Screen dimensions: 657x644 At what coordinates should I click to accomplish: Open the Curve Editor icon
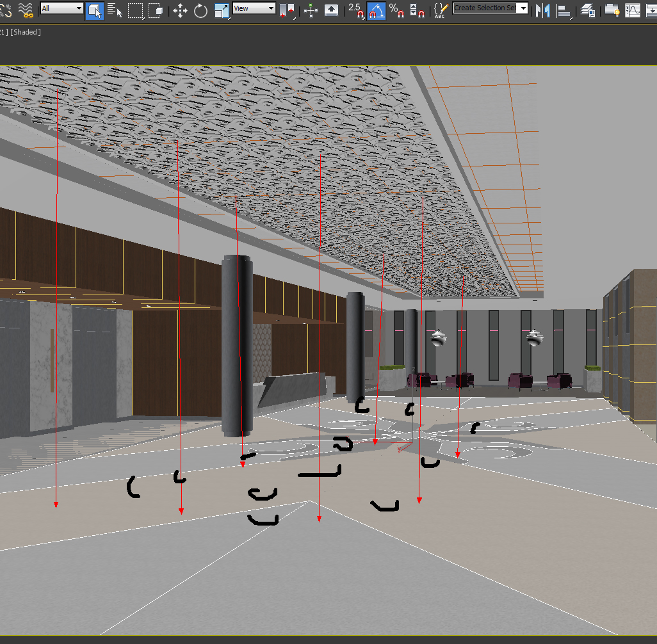pos(633,10)
